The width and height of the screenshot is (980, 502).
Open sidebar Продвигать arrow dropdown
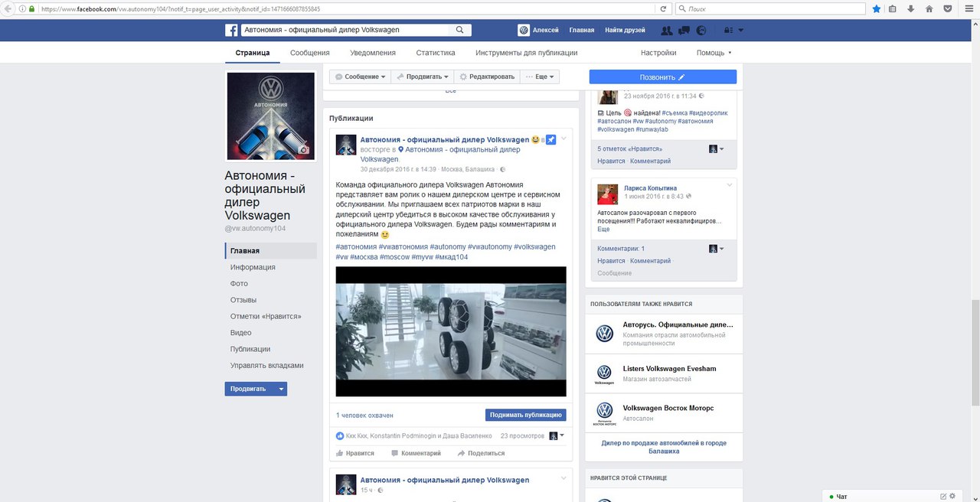pos(281,389)
